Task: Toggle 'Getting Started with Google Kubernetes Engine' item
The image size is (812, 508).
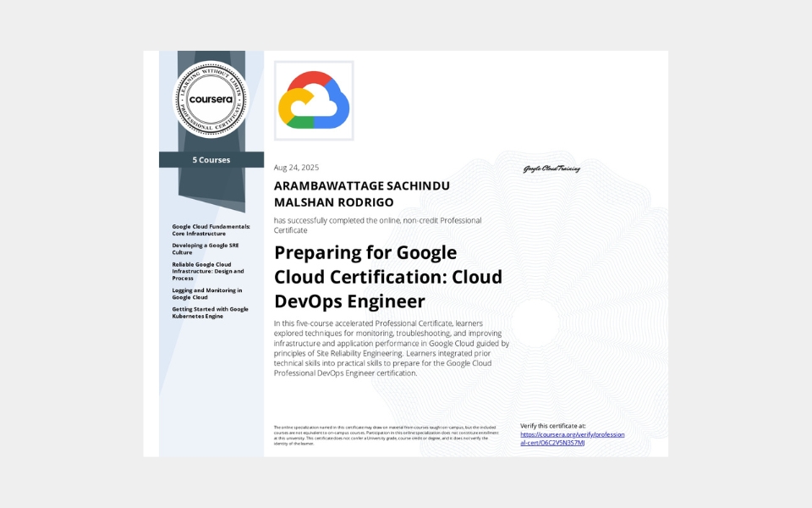Action: click(x=210, y=313)
